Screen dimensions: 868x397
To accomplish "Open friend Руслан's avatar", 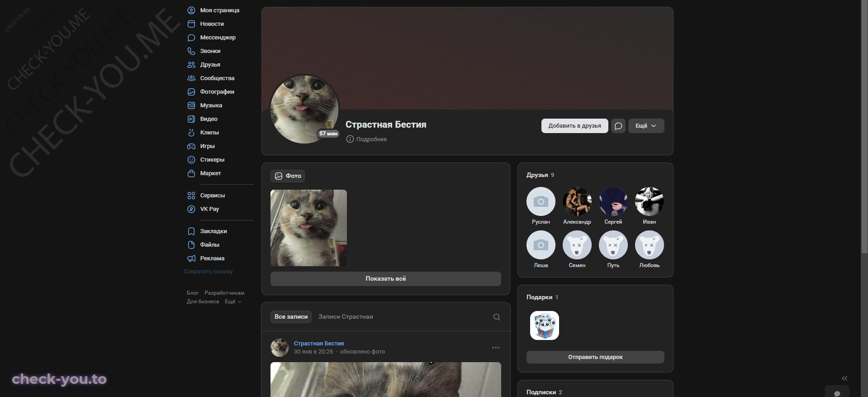I will (541, 201).
